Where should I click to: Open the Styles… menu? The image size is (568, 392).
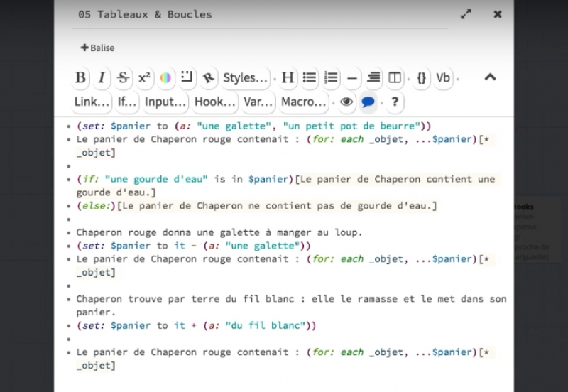(246, 78)
